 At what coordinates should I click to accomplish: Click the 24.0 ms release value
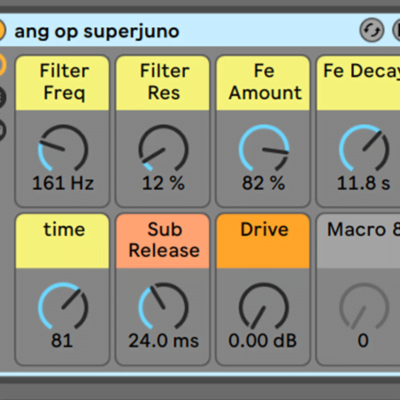click(x=163, y=341)
